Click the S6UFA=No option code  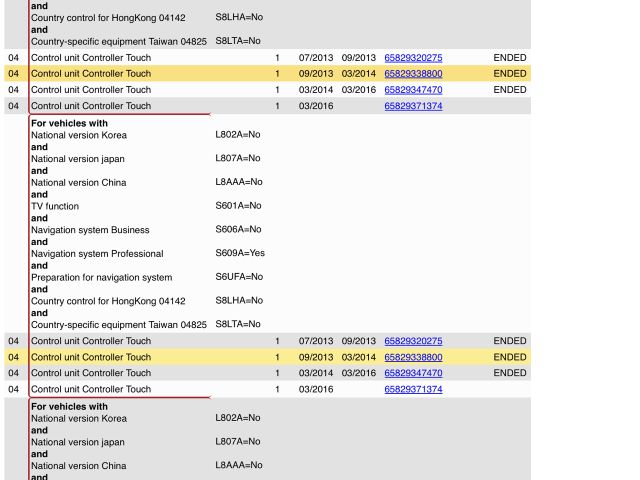pos(239,277)
